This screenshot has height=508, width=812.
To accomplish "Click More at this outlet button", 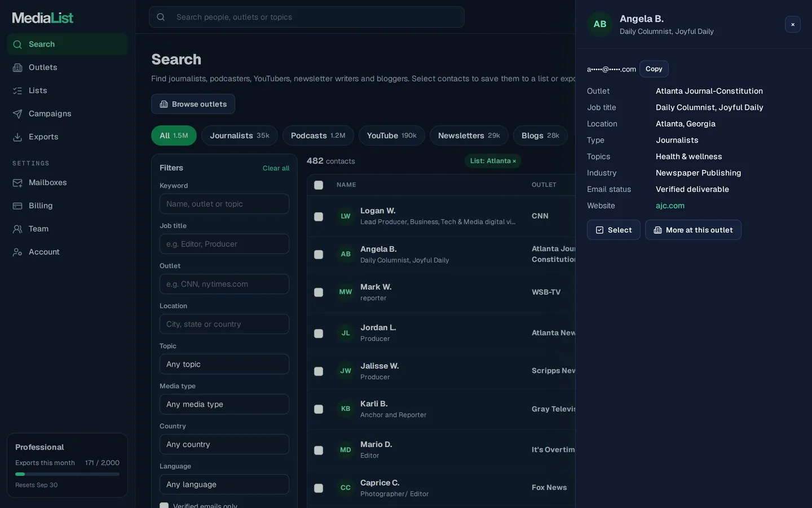I will tap(693, 230).
